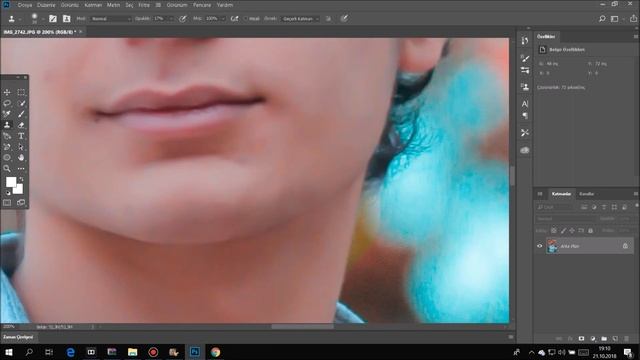Select the Path Selection tool

pyautogui.click(x=21, y=147)
